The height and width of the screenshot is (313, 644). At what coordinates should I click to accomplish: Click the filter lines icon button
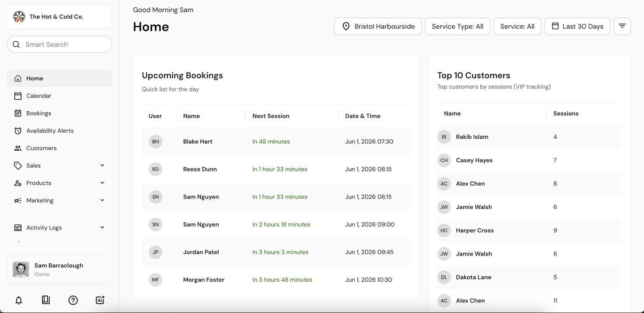coord(622,26)
